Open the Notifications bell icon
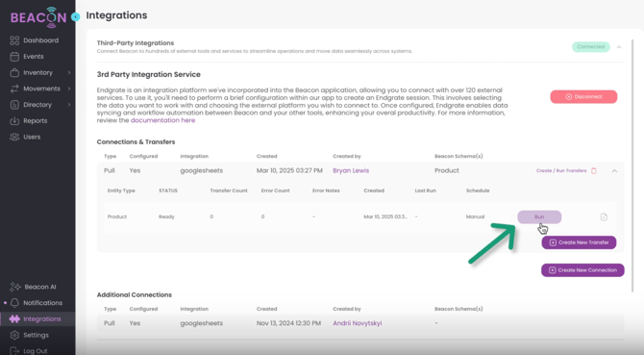 click(14, 303)
